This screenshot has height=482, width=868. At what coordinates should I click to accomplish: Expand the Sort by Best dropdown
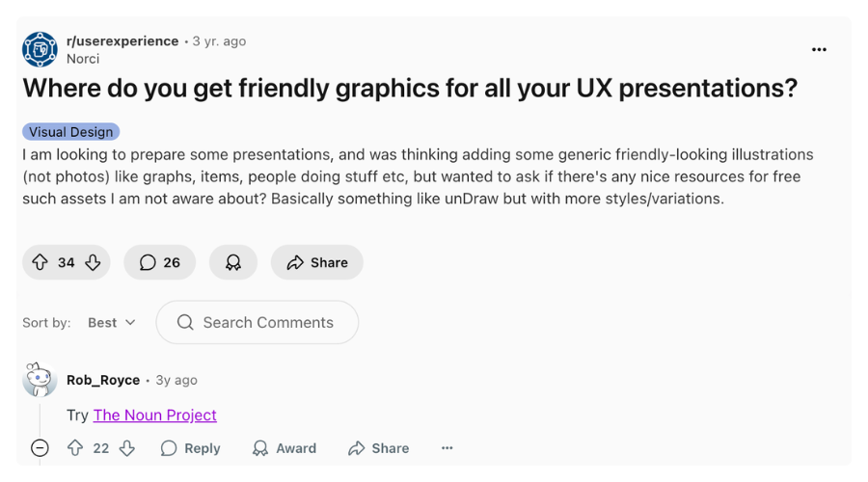pos(112,323)
